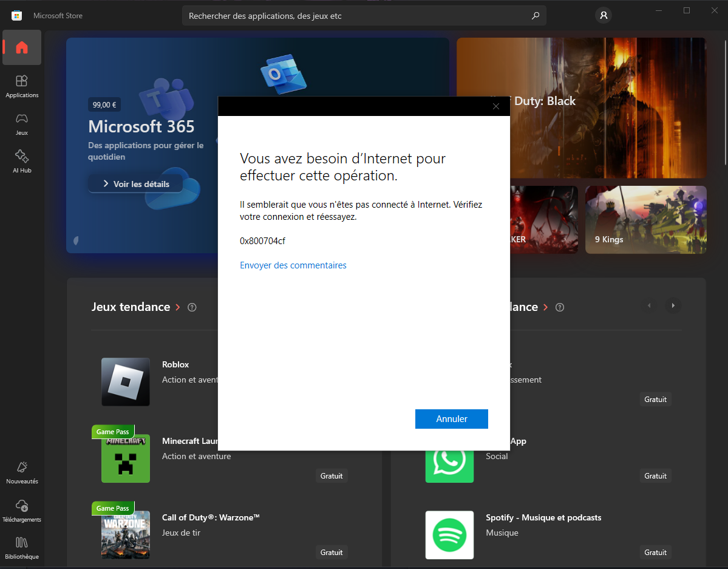Close the Internet error dialog
Image resolution: width=728 pixels, height=569 pixels.
[496, 106]
